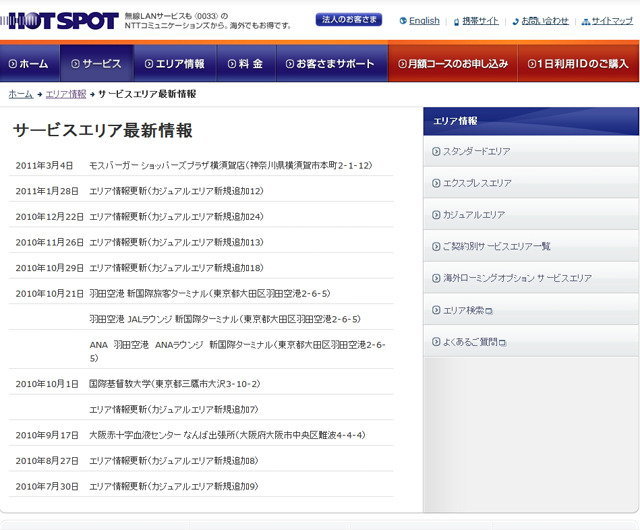Click the モスバーガー ショッパーズプラザ横須賀店 entry
This screenshot has height=530, width=640.
231,165
